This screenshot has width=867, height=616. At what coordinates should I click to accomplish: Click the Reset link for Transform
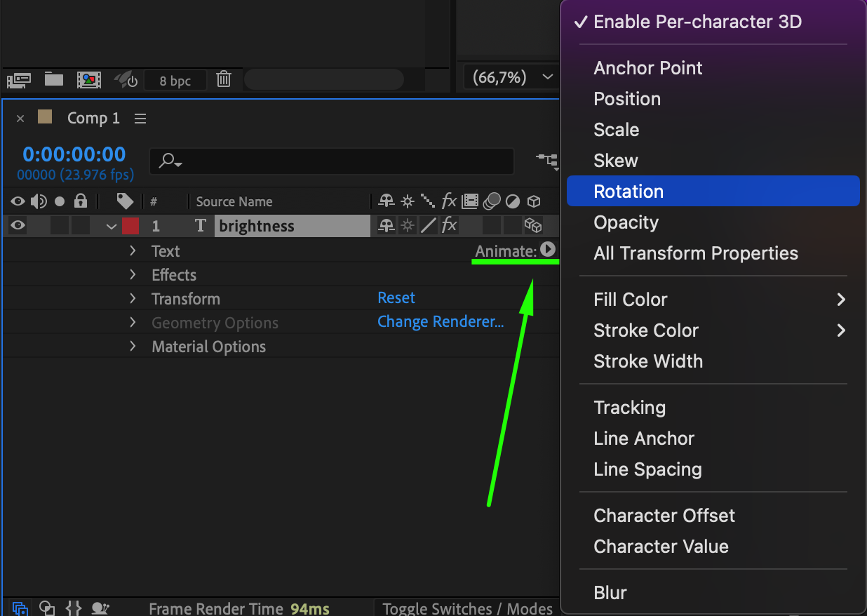click(x=396, y=298)
